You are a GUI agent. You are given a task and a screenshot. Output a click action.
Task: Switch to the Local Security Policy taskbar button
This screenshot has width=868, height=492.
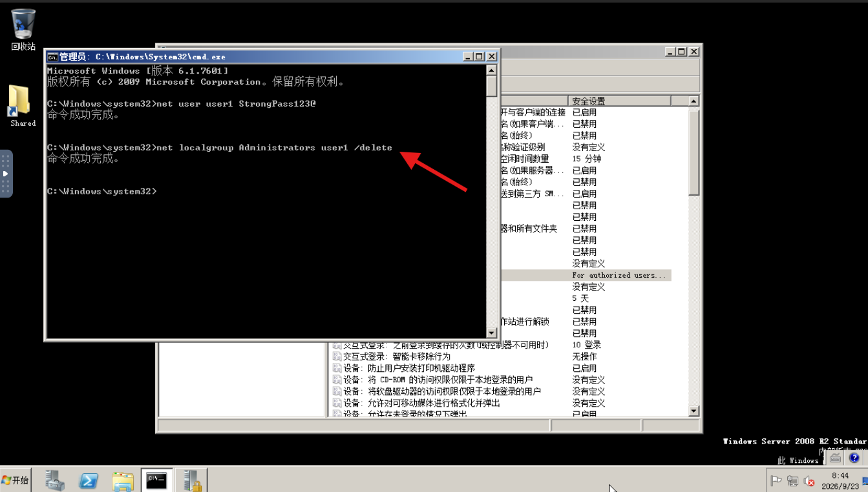[191, 480]
